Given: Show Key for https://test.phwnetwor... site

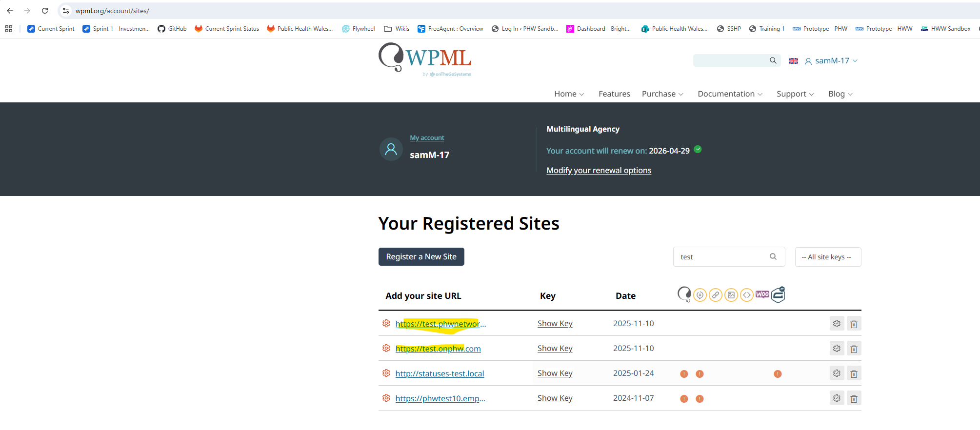Looking at the screenshot, I should 555,324.
